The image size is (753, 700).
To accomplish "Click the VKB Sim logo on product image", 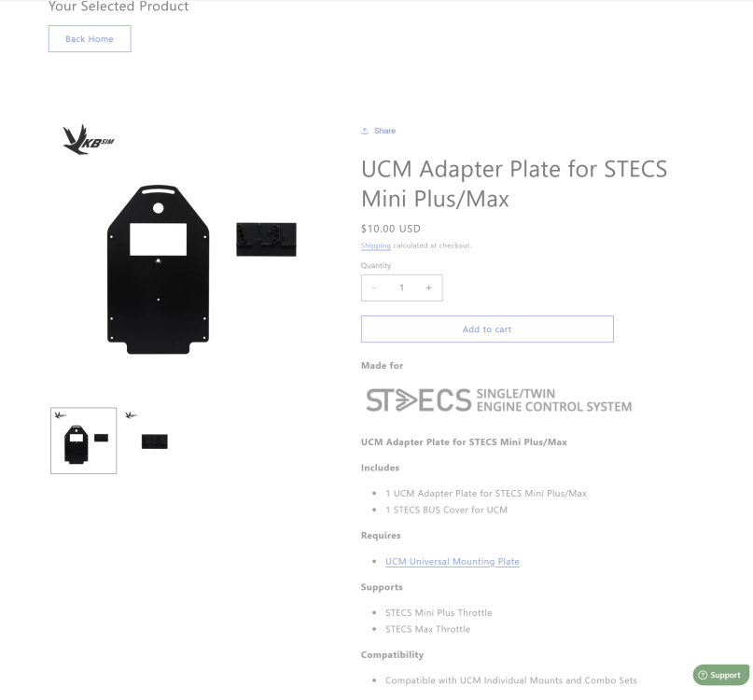I will 87,138.
